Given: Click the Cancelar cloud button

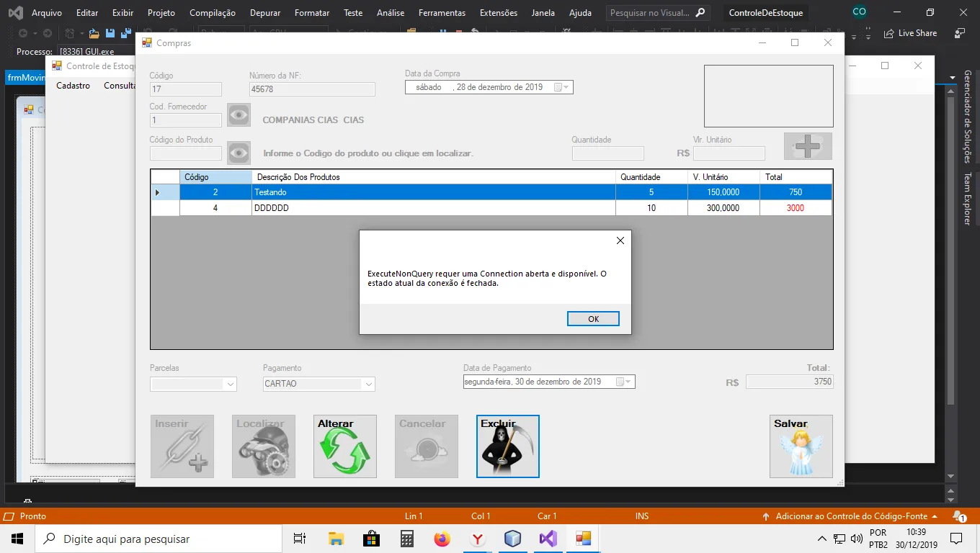Looking at the screenshot, I should (427, 446).
